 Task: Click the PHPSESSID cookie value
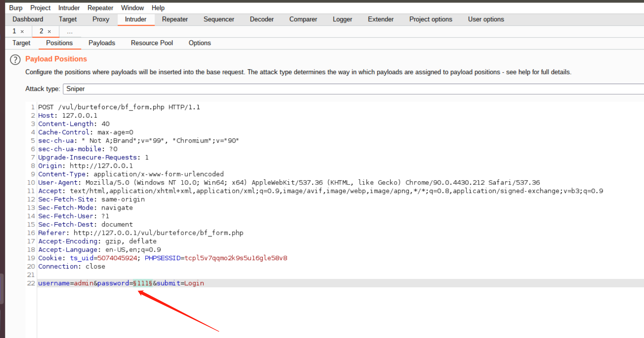[236, 258]
